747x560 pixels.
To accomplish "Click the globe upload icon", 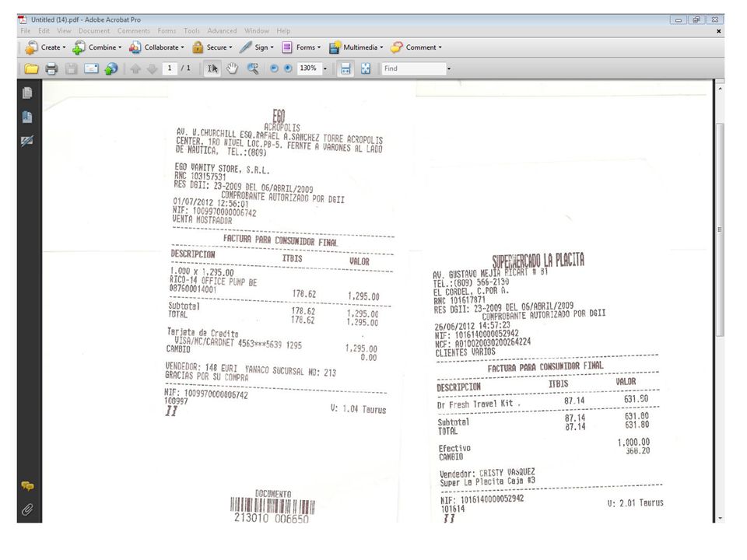I will pos(111,69).
